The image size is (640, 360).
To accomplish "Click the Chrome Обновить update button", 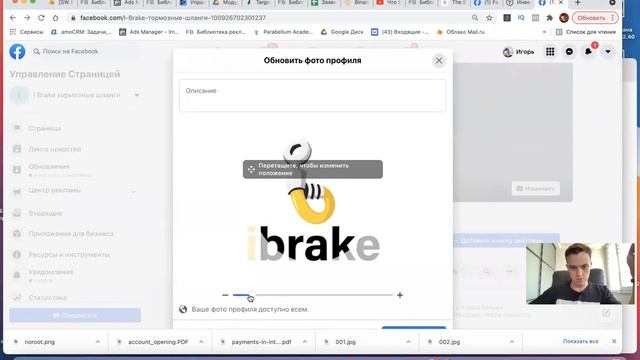I will 595,18.
